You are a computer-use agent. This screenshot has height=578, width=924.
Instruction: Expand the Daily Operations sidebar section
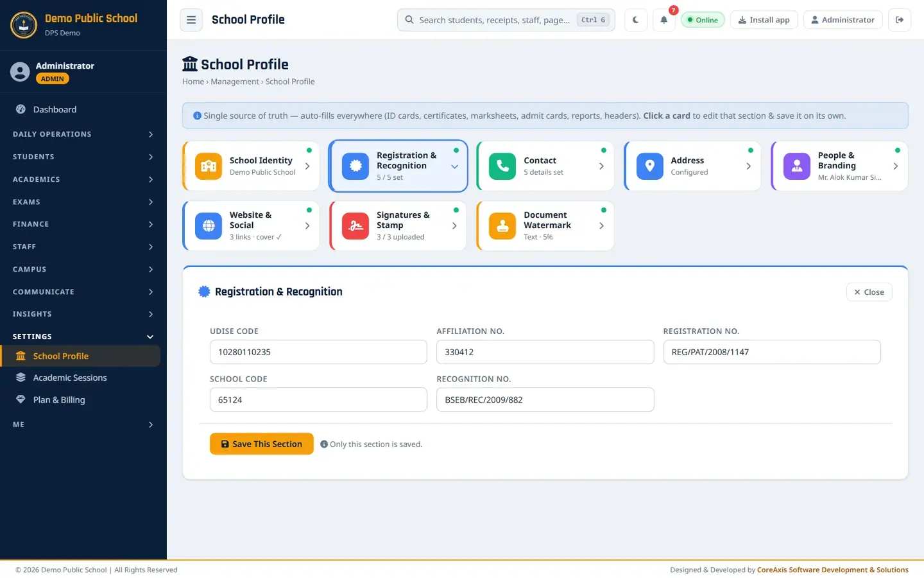(83, 134)
